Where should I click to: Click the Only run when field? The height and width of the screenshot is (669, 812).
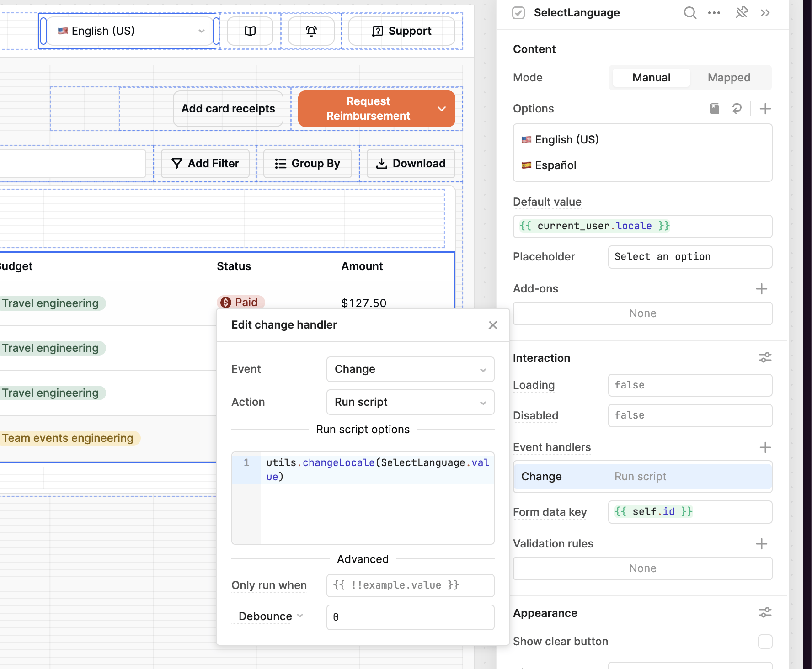coord(410,585)
